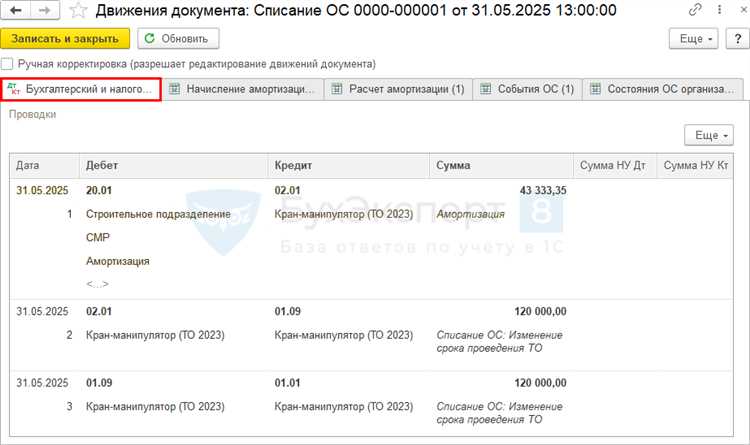The image size is (750, 445).
Task: Select the amount 43 333,35
Action: (x=543, y=190)
